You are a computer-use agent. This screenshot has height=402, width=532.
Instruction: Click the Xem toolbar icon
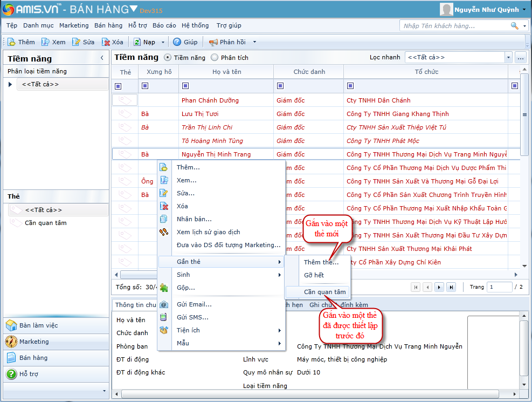tap(46, 42)
